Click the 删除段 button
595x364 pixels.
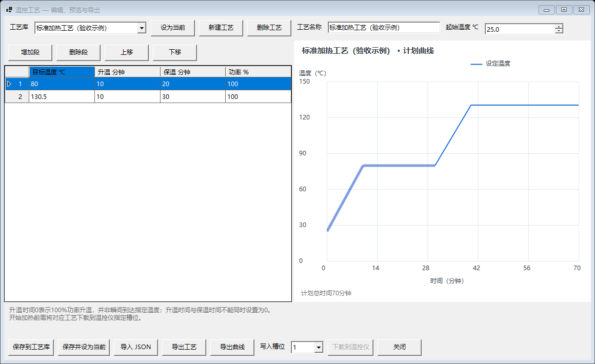pyautogui.click(x=78, y=52)
